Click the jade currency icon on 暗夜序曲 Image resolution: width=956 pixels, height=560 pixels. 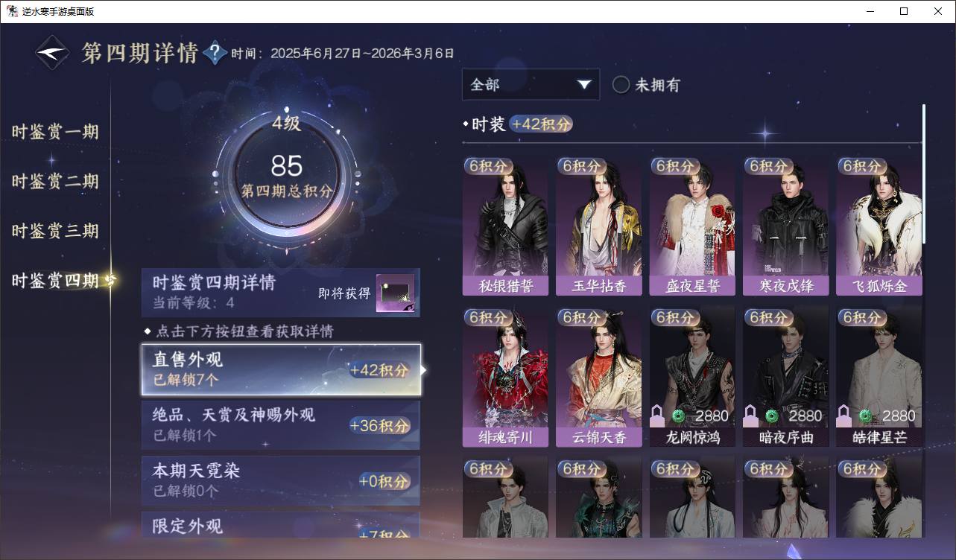[x=771, y=416]
